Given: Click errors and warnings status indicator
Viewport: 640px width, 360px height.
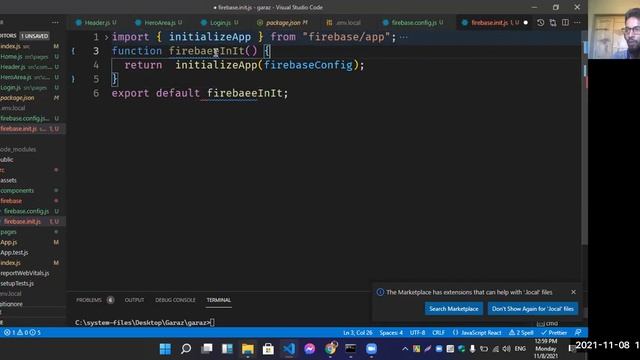Looking at the screenshot, I should [22, 333].
